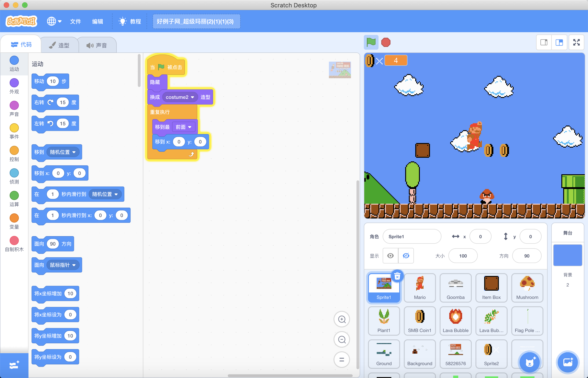Click the 移动 10 步 palette block
588x378 pixels.
pos(50,81)
